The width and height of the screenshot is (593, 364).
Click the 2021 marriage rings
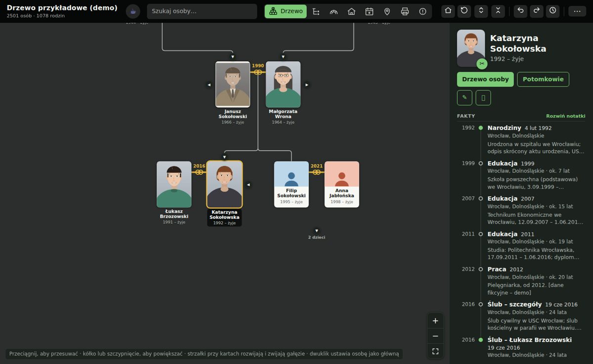[x=317, y=172]
